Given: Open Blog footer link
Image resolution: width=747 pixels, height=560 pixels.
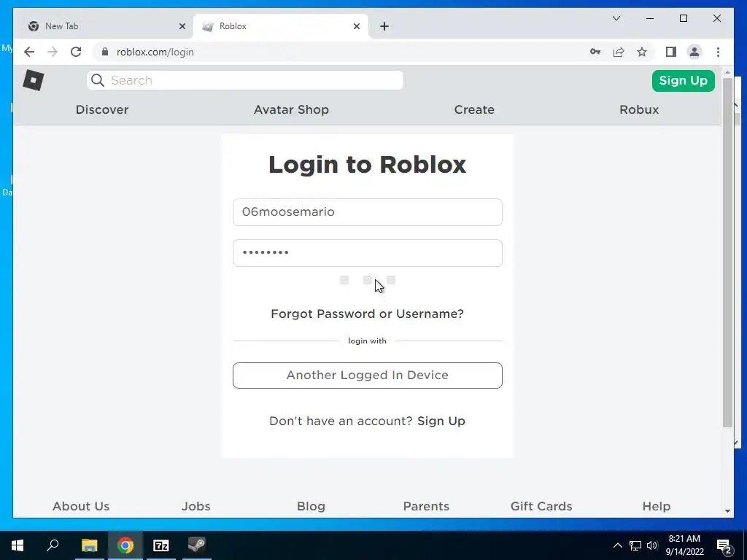Looking at the screenshot, I should coord(311,506).
